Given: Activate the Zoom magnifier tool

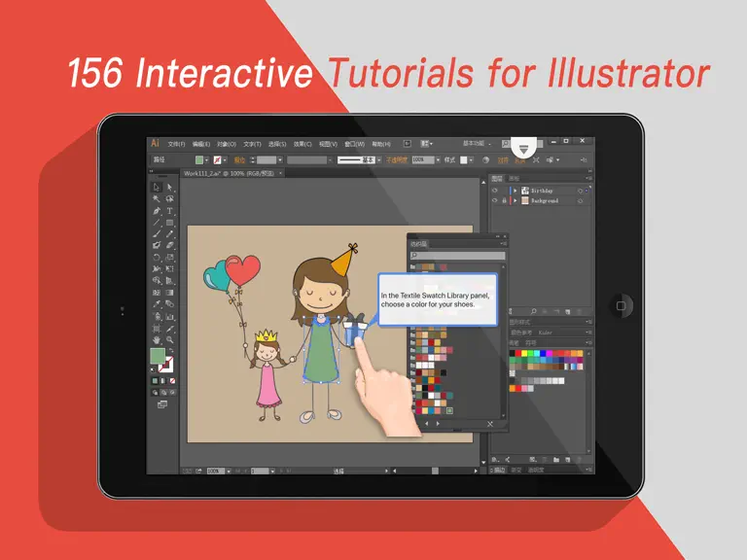Looking at the screenshot, I should [x=169, y=340].
